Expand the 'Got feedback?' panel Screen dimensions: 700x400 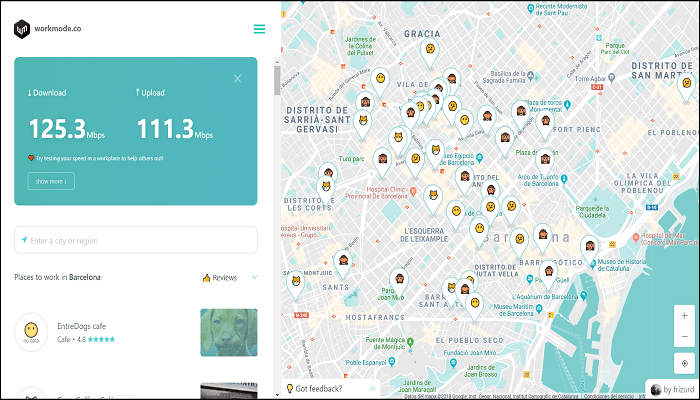[x=330, y=388]
